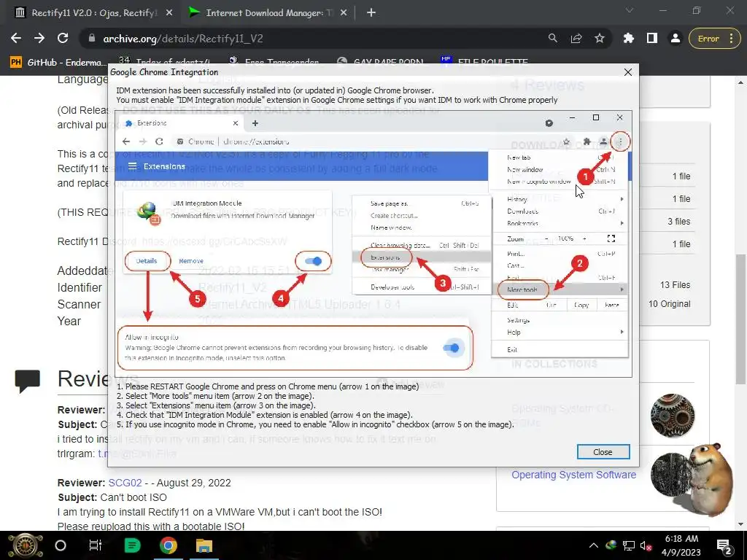Click the Error update button
Viewport: 747px width, 560px height.
pos(713,39)
